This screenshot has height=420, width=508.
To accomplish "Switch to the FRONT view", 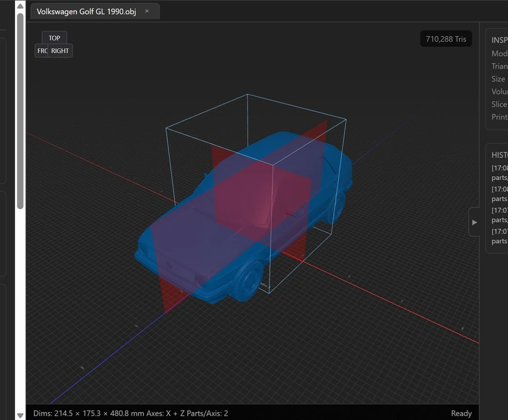I will [x=42, y=51].
